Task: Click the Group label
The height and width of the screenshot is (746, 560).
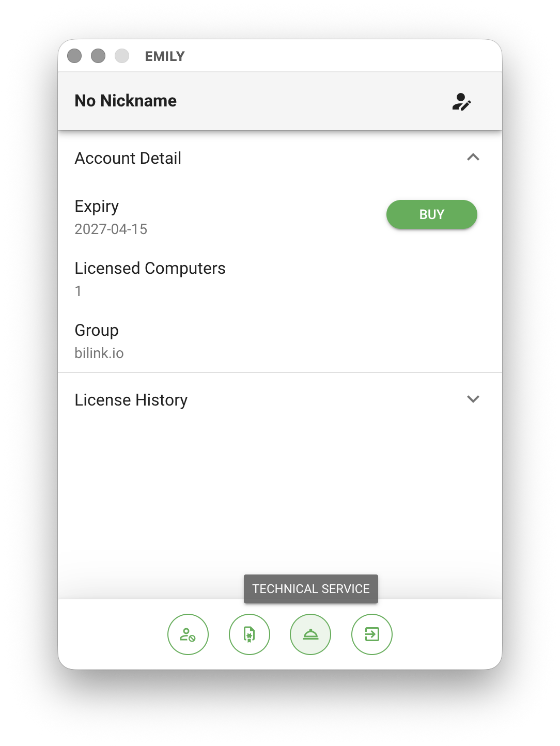Action: click(x=97, y=330)
